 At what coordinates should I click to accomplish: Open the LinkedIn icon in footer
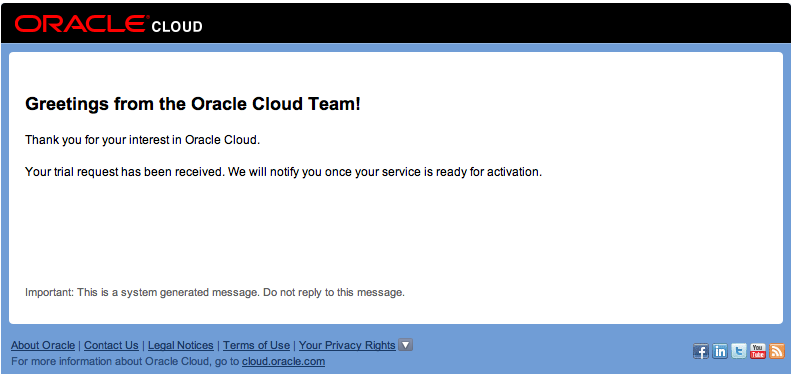(x=720, y=351)
